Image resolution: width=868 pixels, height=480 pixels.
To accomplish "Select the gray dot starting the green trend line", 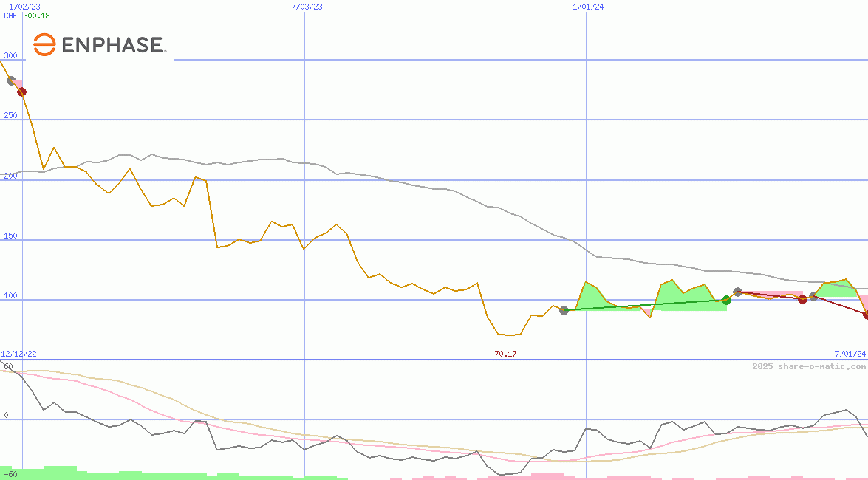I will pyautogui.click(x=564, y=310).
